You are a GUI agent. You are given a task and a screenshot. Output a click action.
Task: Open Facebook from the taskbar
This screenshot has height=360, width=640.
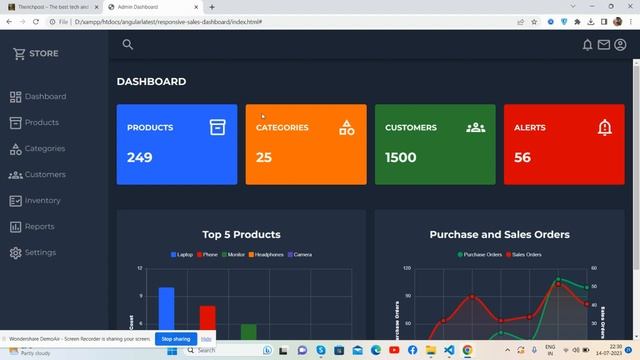point(412,350)
